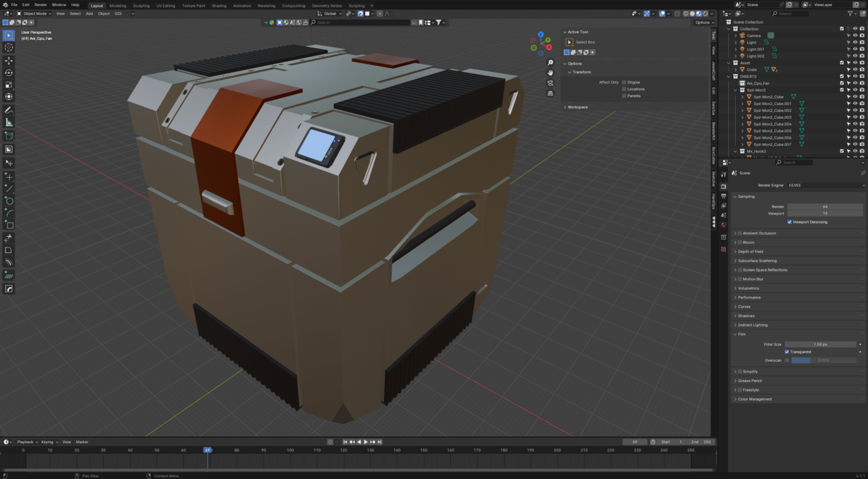Toggle camera view with the camera icon
The image size is (868, 479).
[x=550, y=83]
